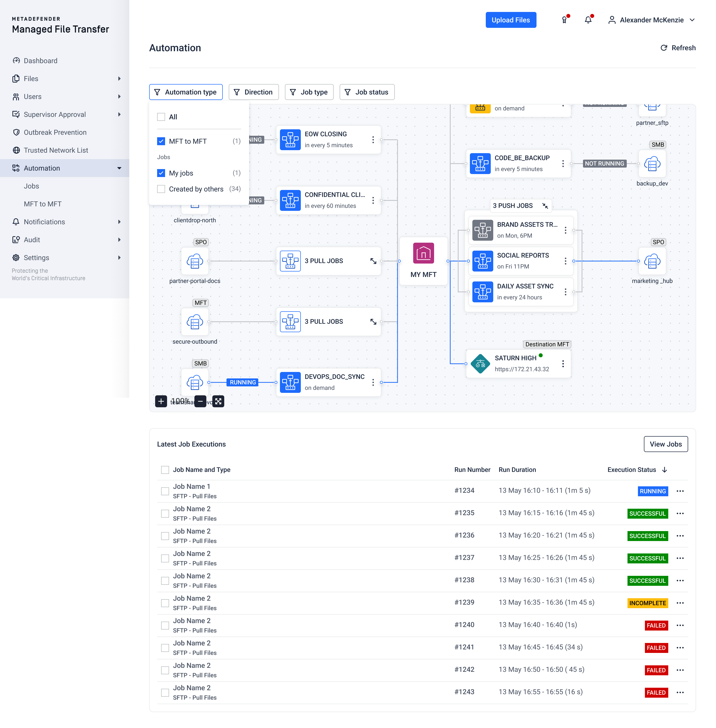Collapse the Automation sidebar section
This screenshot has height=728, width=716.
point(119,168)
